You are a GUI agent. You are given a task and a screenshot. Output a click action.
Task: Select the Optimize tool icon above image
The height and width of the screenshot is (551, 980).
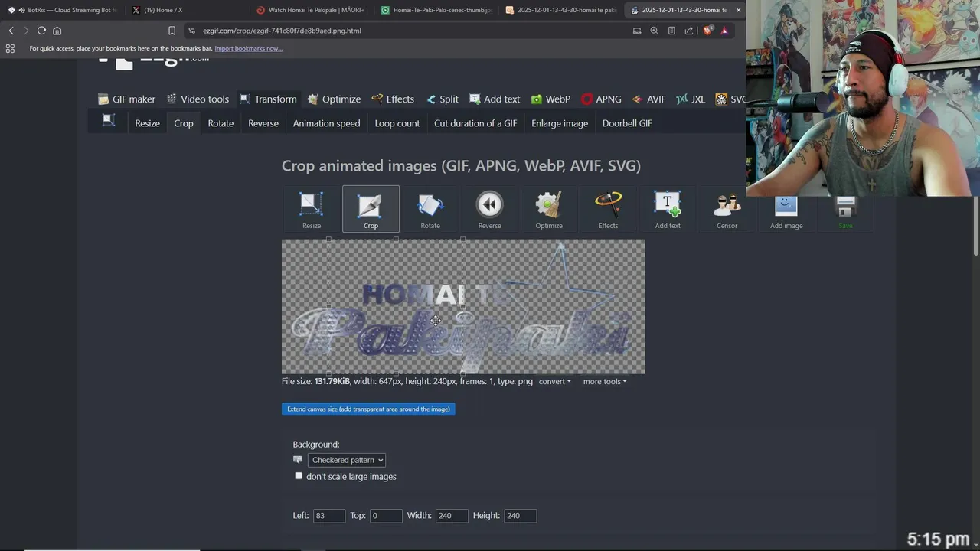click(549, 209)
